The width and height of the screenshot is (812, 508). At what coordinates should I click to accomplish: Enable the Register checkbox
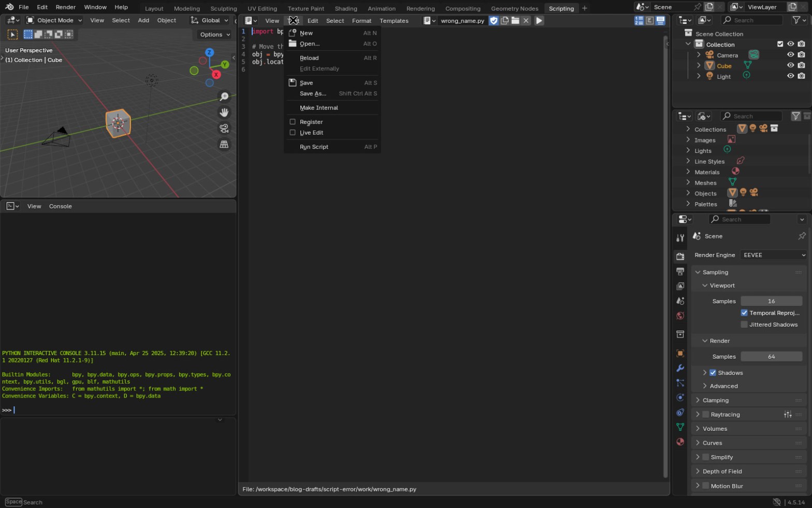[x=293, y=122]
